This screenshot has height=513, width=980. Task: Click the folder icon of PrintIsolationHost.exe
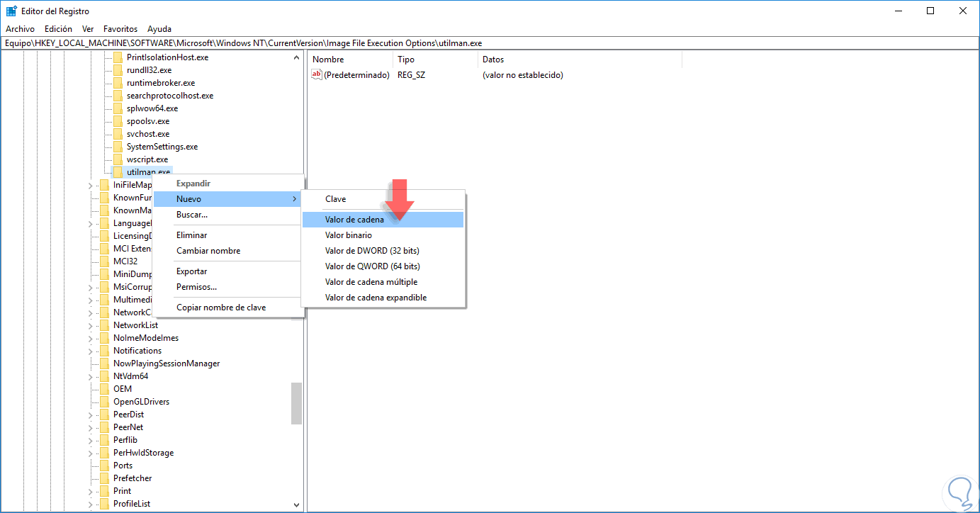[x=118, y=57]
